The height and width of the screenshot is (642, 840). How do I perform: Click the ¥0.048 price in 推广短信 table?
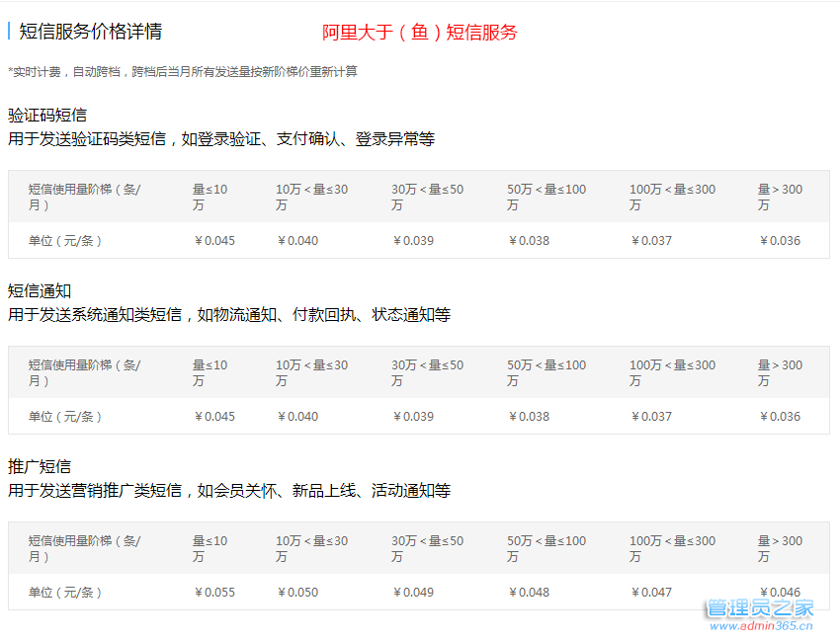(529, 593)
